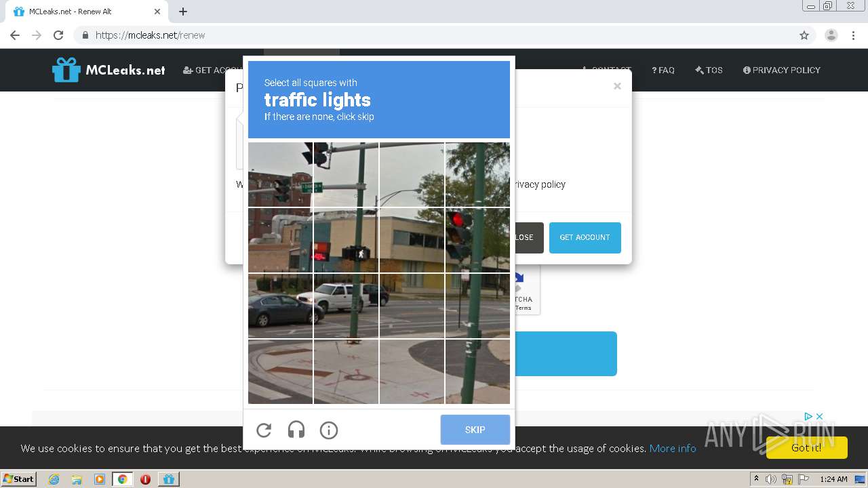Click the MCLeaks.net gift logo

click(108, 70)
